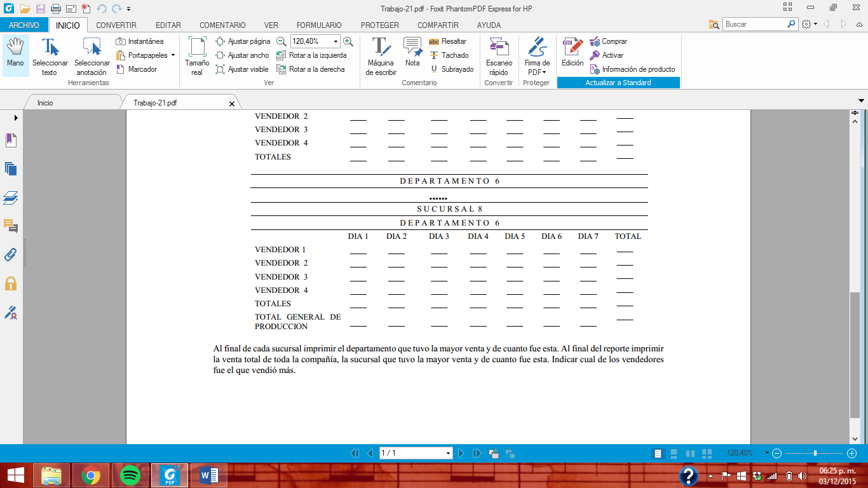Open the page number dropdown
Image resolution: width=868 pixels, height=488 pixels.
click(449, 453)
